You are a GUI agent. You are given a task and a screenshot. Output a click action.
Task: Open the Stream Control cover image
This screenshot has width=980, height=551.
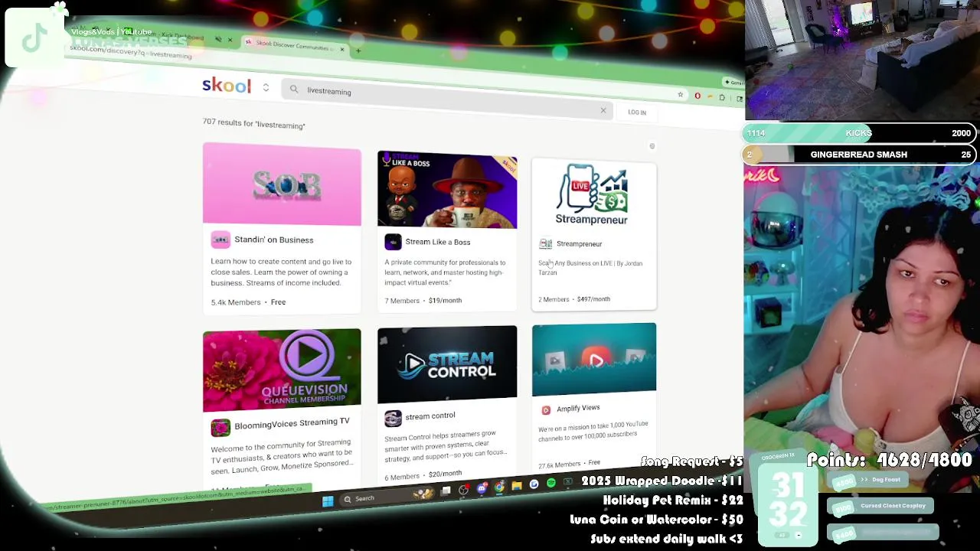[x=447, y=364]
